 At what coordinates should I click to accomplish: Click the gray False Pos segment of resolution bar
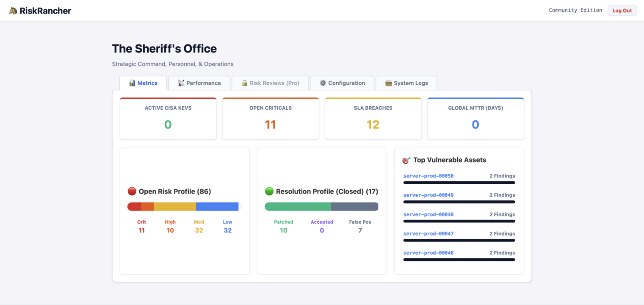(355, 207)
